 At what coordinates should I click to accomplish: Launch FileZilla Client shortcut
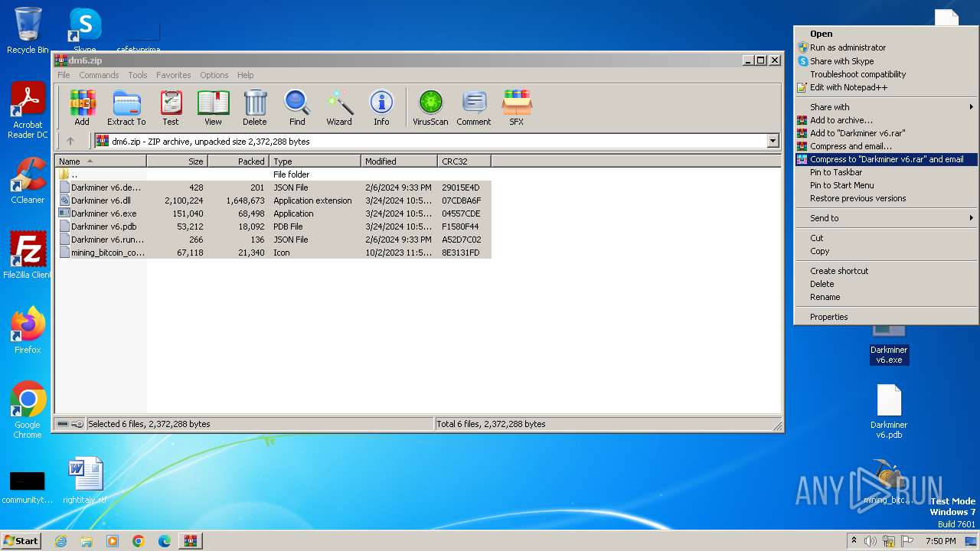pyautogui.click(x=28, y=256)
